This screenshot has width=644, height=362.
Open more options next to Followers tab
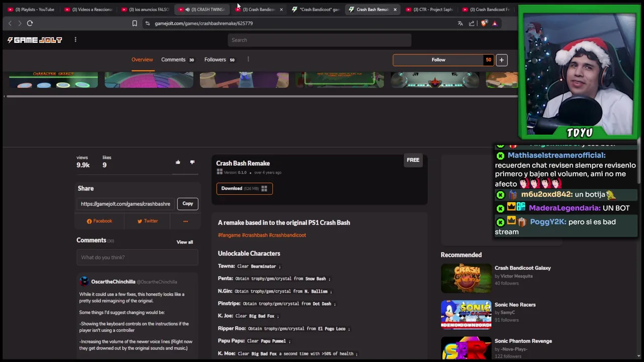point(248,59)
